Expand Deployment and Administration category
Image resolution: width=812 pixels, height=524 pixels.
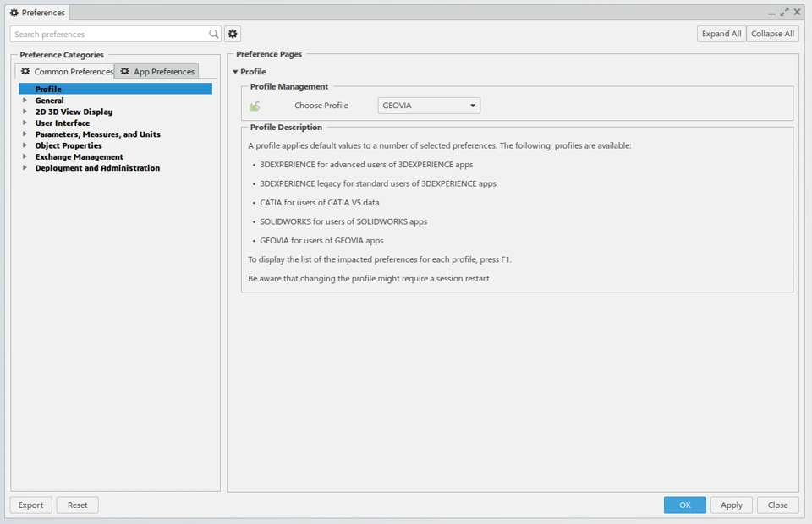click(x=25, y=168)
